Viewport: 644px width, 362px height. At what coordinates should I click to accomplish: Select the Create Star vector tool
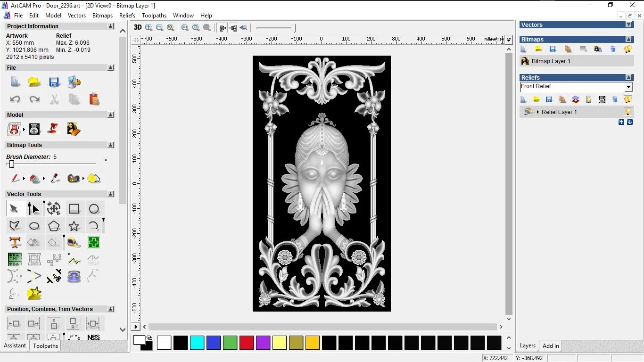click(74, 226)
